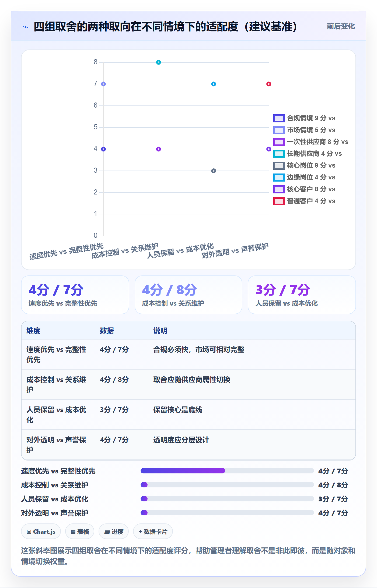Click the red data point at value 7
Screen dimensions: 377x588
pos(269,84)
